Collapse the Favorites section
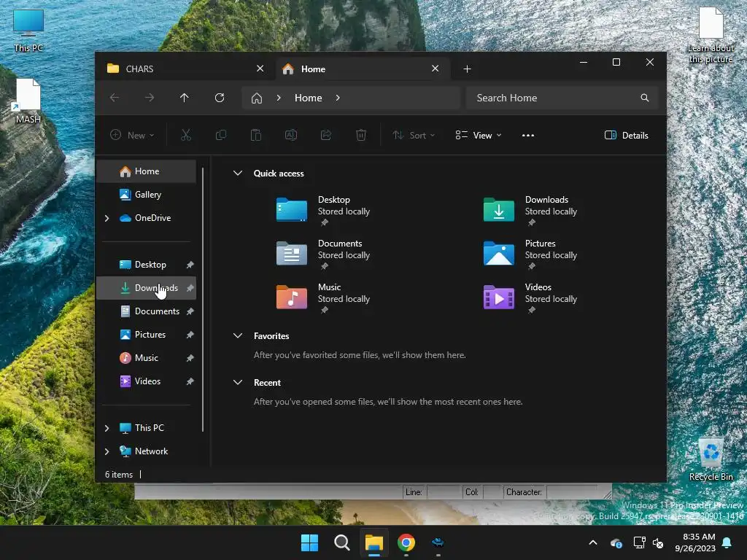The height and width of the screenshot is (560, 747). coord(238,335)
